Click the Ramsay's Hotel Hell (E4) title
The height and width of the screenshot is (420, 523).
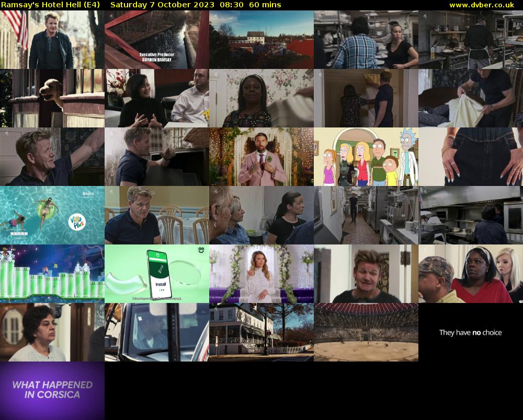click(x=50, y=5)
